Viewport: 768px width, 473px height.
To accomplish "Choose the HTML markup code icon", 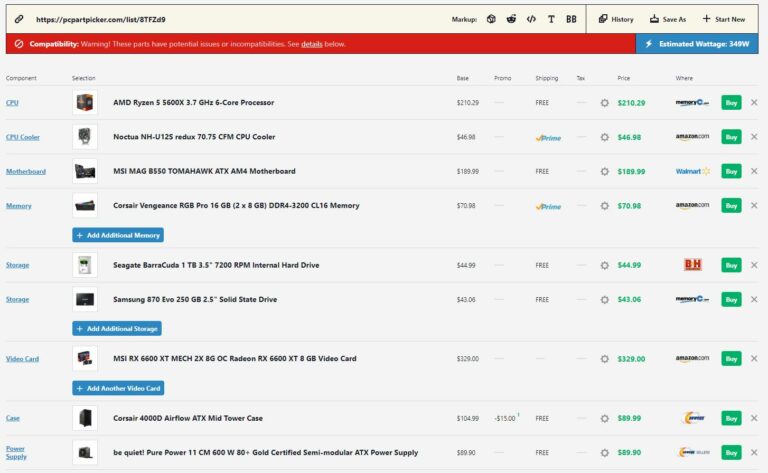I will click(x=531, y=19).
